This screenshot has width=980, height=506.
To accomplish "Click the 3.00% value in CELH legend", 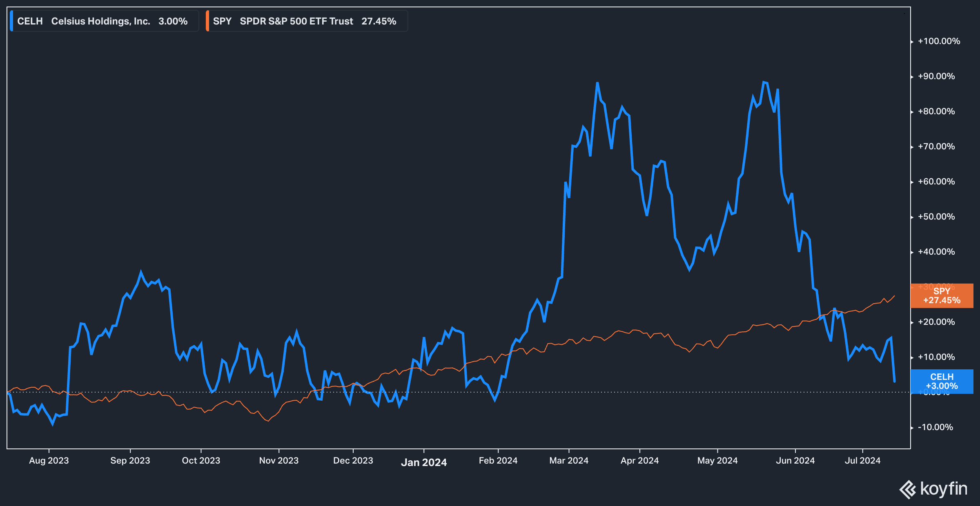I will coord(173,21).
